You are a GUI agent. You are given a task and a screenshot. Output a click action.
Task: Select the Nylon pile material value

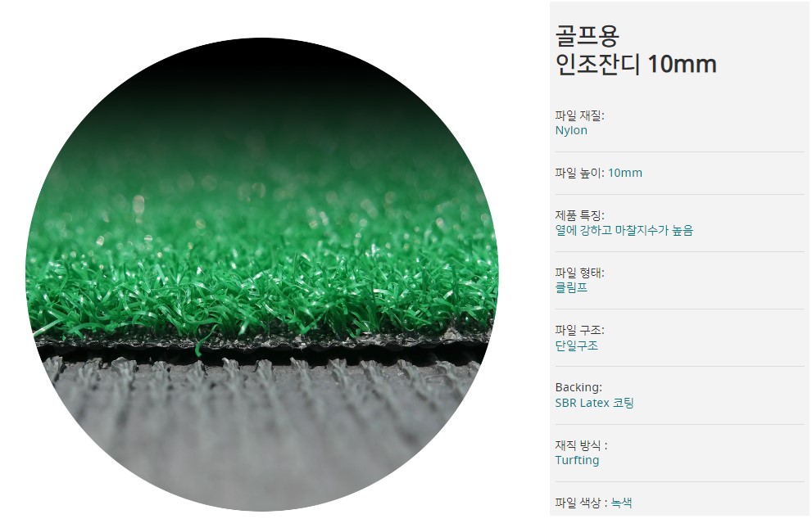tap(571, 130)
